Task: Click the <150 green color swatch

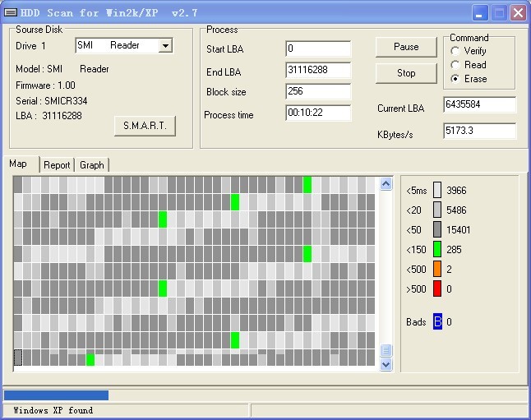Action: (437, 249)
